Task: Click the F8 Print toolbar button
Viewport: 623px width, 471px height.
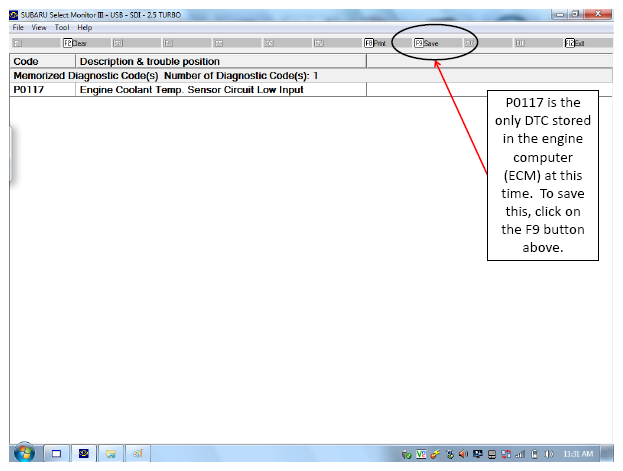Action: pos(375,43)
